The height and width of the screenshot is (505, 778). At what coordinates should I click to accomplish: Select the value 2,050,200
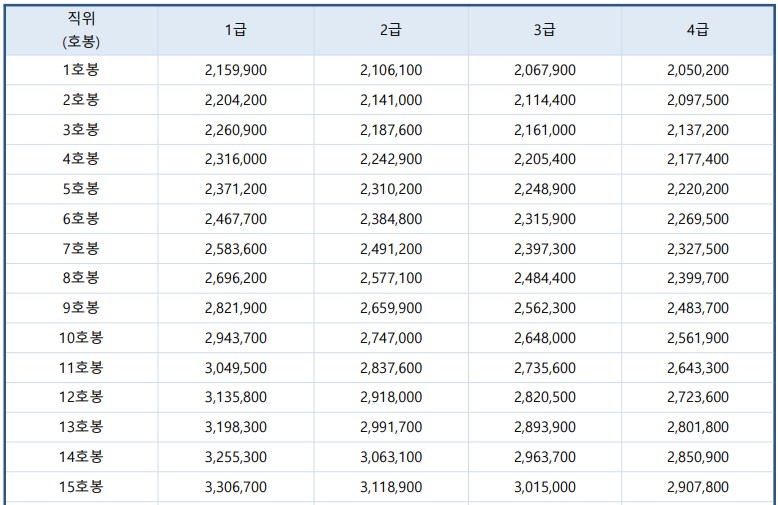[698, 70]
